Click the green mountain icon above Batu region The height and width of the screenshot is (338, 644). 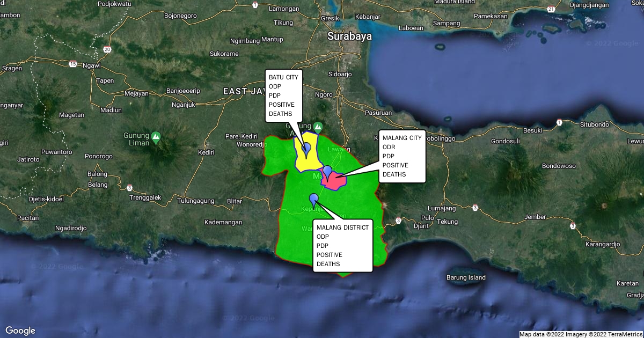(x=318, y=126)
